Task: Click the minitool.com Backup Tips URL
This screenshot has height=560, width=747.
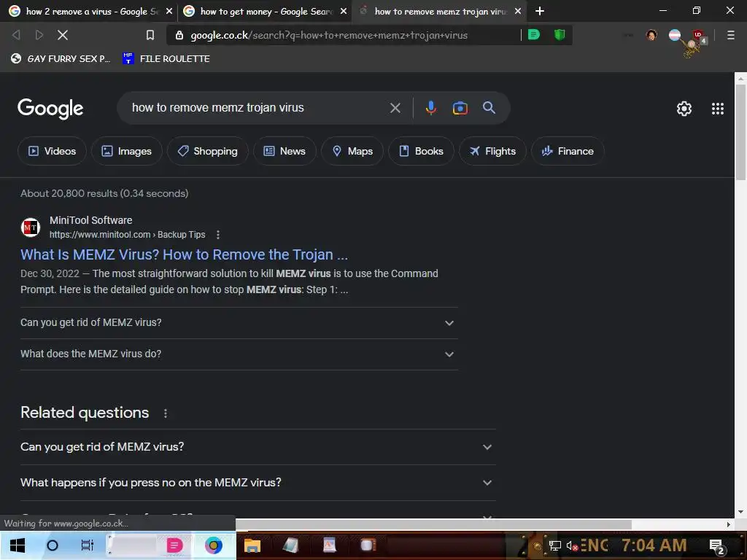Action: (127, 234)
